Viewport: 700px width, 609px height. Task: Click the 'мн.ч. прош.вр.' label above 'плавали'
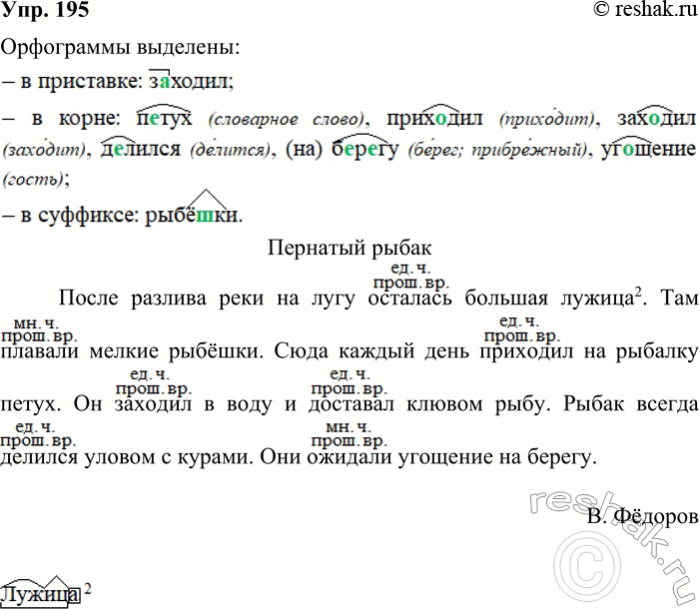(x=39, y=330)
